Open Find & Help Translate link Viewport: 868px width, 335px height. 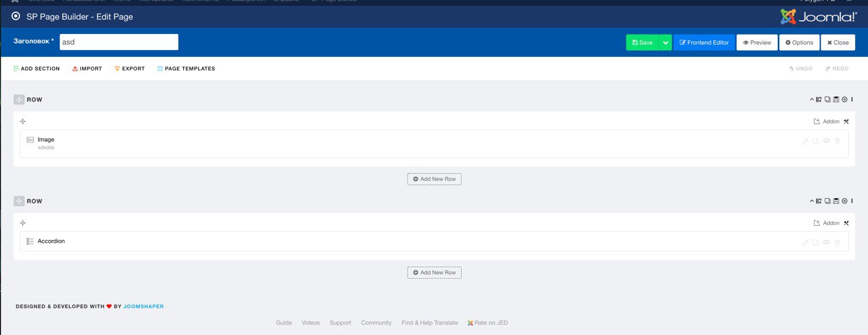(x=430, y=323)
